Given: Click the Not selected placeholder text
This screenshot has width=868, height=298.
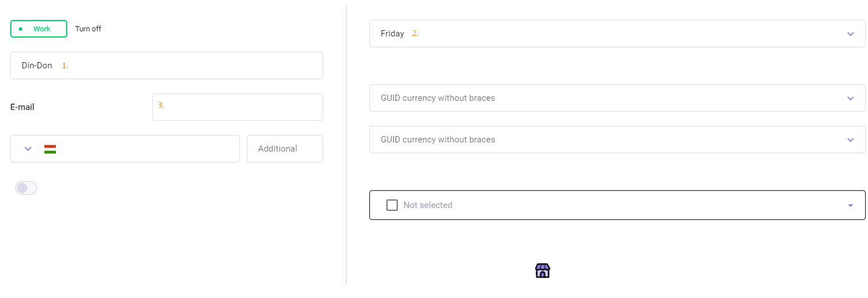Looking at the screenshot, I should pos(428,205).
